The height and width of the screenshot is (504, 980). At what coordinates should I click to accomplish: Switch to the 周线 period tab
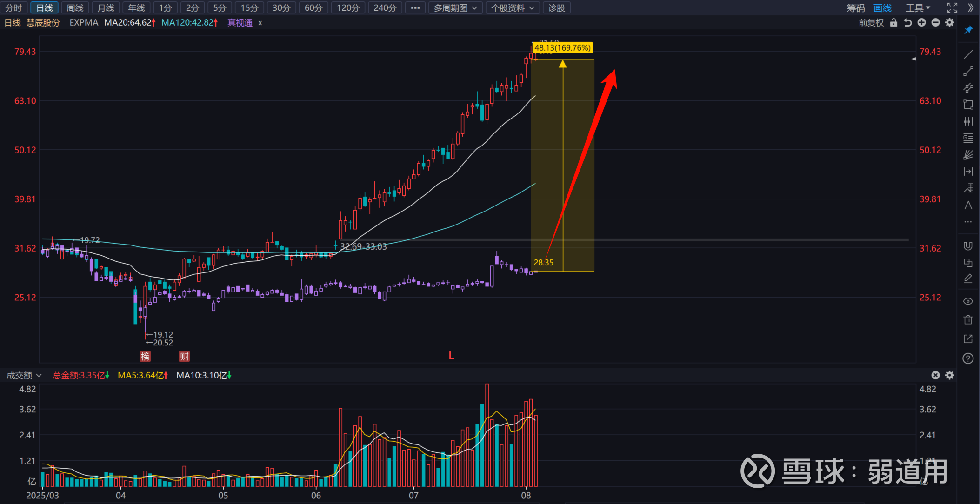(x=75, y=8)
